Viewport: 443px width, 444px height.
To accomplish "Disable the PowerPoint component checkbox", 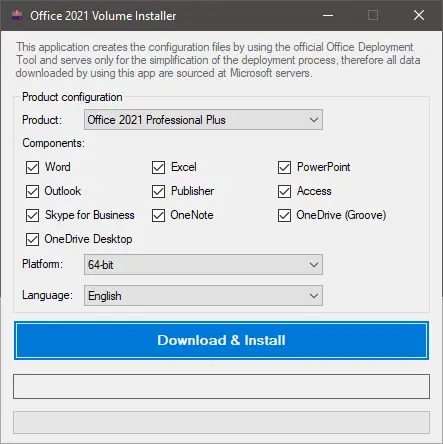I will pyautogui.click(x=284, y=167).
